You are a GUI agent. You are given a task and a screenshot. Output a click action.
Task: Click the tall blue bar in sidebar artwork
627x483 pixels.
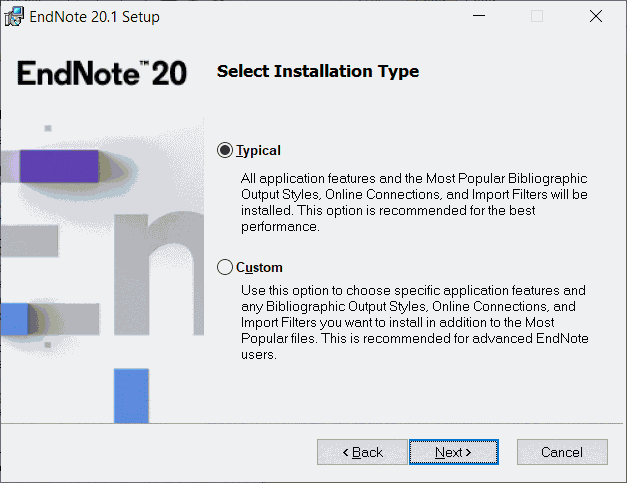click(131, 396)
